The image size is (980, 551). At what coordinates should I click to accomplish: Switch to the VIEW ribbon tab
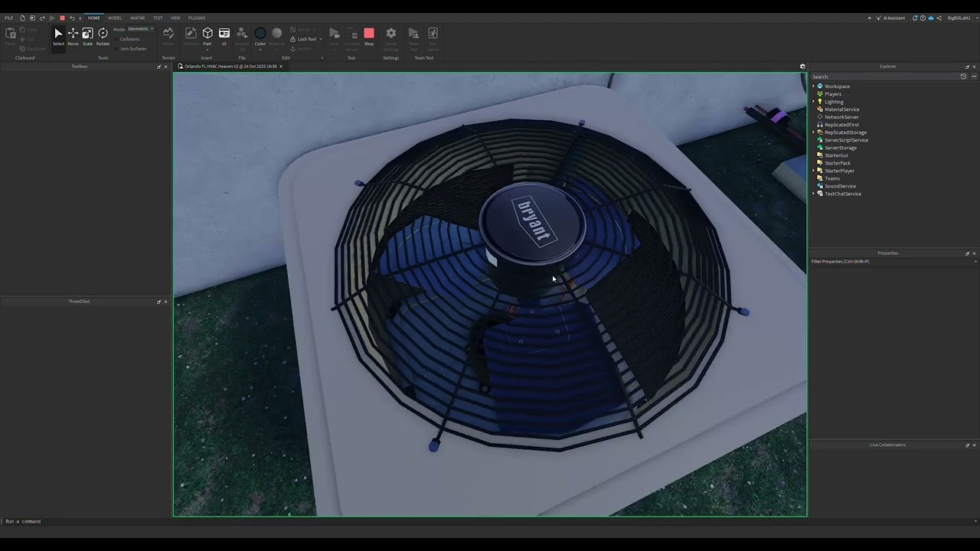coord(175,18)
